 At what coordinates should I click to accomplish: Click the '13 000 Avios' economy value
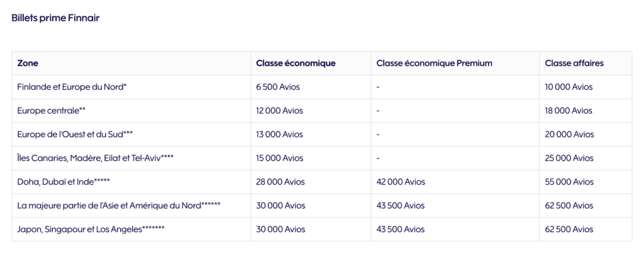[x=279, y=135]
